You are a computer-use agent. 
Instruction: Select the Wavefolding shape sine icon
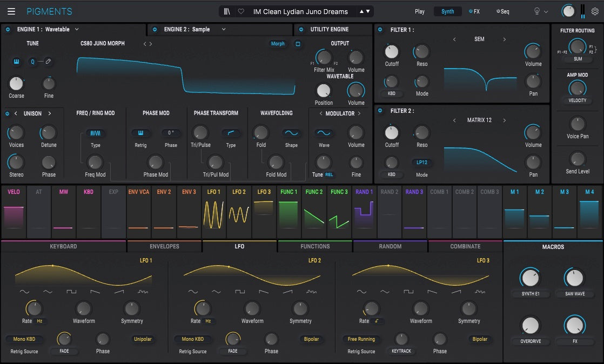[x=291, y=133]
